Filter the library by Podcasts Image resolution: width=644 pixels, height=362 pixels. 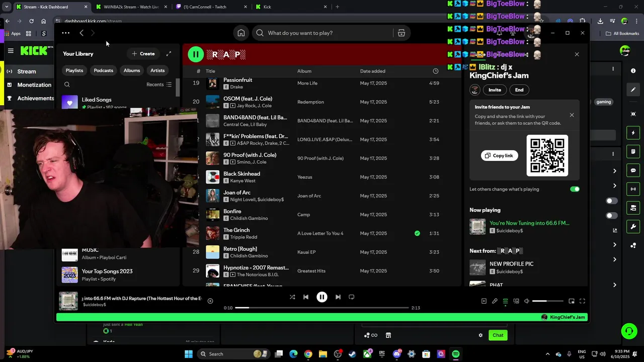point(103,70)
